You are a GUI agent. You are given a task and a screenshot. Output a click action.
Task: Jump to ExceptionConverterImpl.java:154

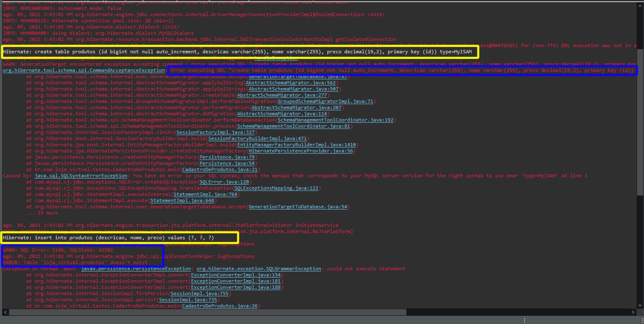[x=236, y=275]
